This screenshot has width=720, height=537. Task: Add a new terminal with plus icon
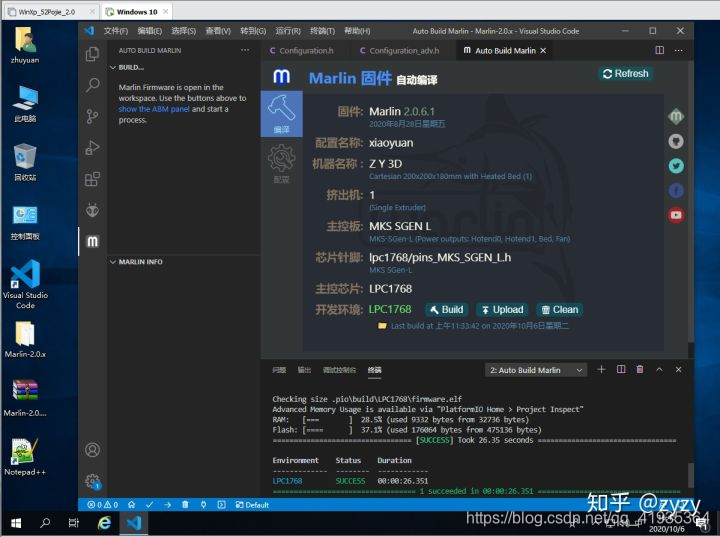[x=601, y=369]
